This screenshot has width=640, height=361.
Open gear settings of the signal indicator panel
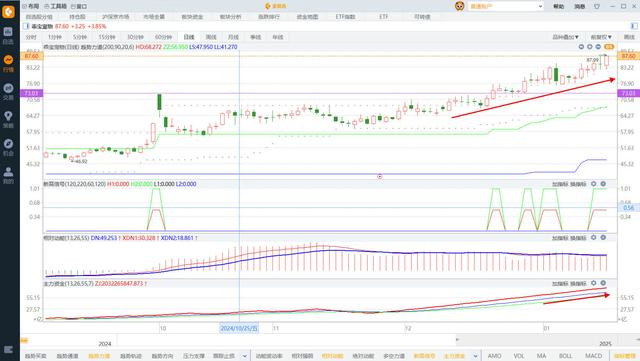593,184
